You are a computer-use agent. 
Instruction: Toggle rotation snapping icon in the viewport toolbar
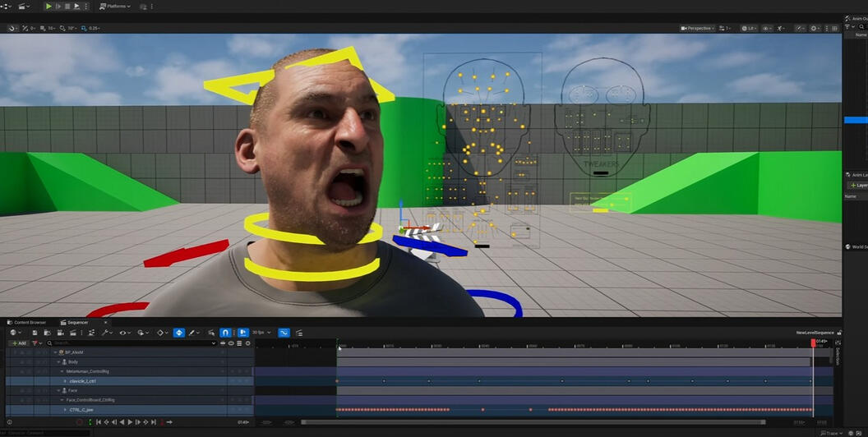62,28
